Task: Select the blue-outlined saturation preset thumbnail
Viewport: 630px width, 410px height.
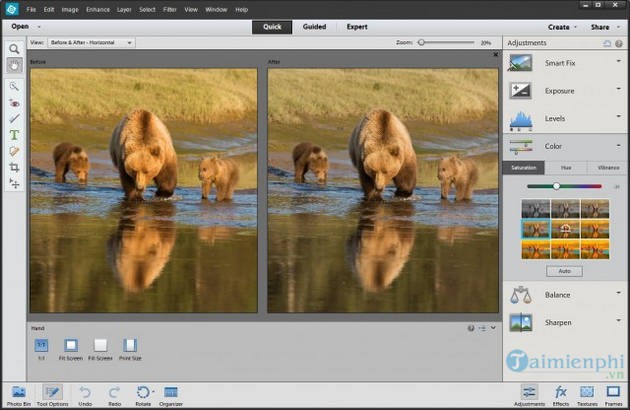Action: click(x=536, y=229)
